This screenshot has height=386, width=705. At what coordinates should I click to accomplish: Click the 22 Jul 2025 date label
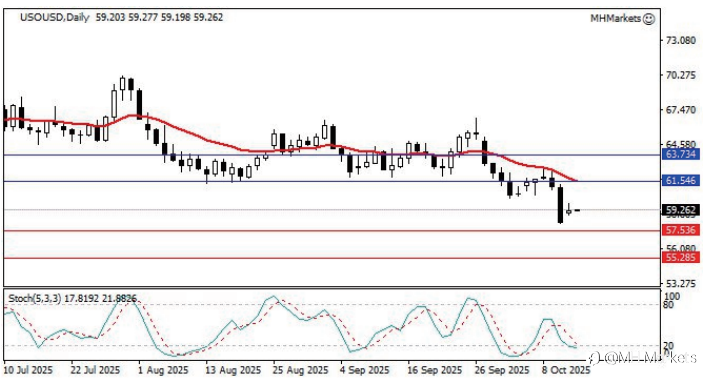(x=95, y=370)
